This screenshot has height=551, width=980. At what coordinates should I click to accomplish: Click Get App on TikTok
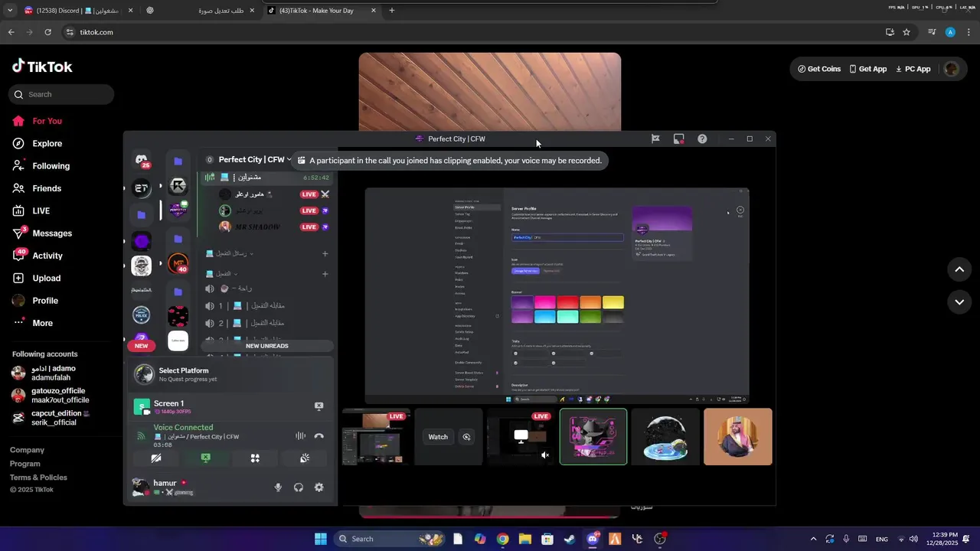point(867,69)
